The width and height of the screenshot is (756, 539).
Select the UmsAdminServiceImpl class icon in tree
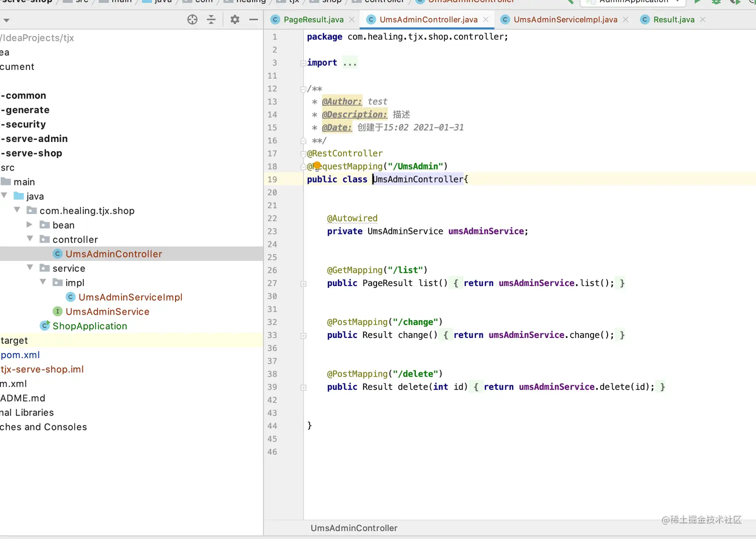70,297
